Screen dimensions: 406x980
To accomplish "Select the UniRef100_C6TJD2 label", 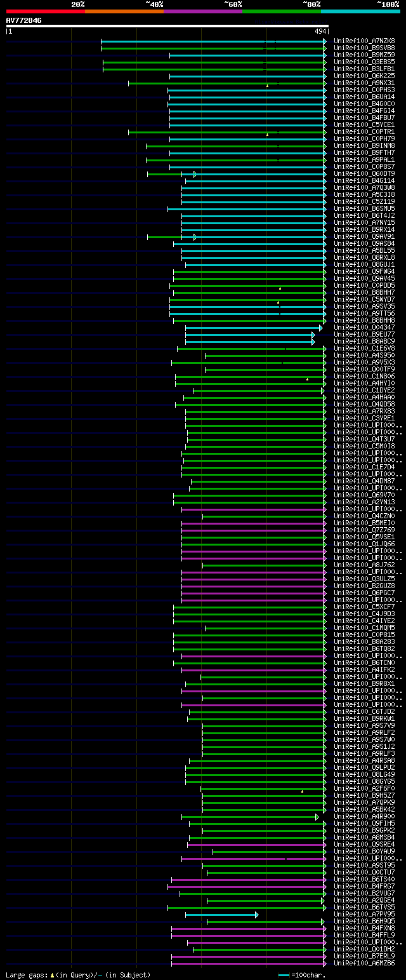I will click(365, 711).
